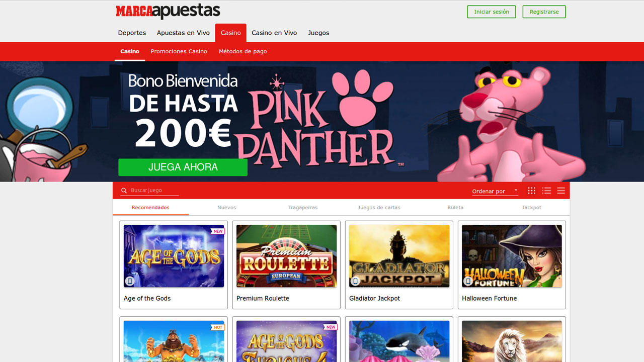The width and height of the screenshot is (644, 362).
Task: Click the search magnifier icon
Action: point(124,191)
